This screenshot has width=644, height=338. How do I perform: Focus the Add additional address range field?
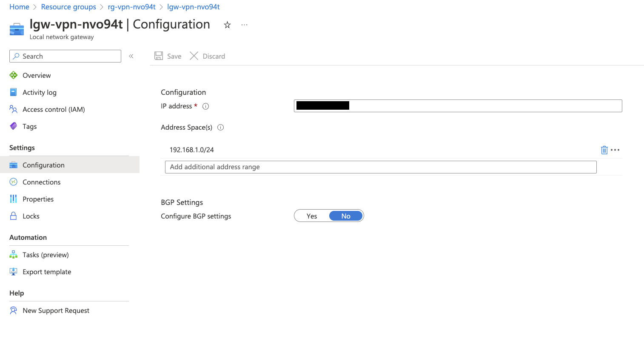pyautogui.click(x=381, y=167)
